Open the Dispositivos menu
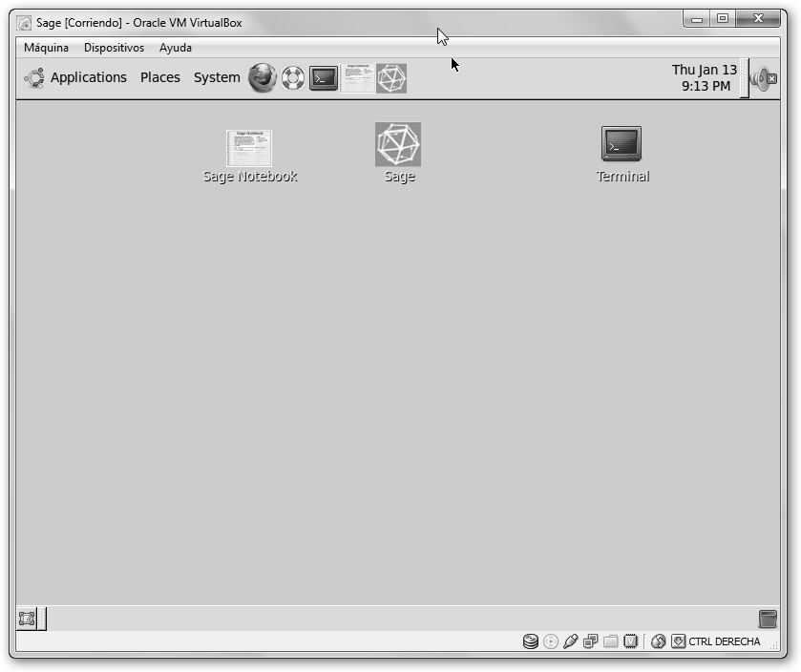 [114, 48]
